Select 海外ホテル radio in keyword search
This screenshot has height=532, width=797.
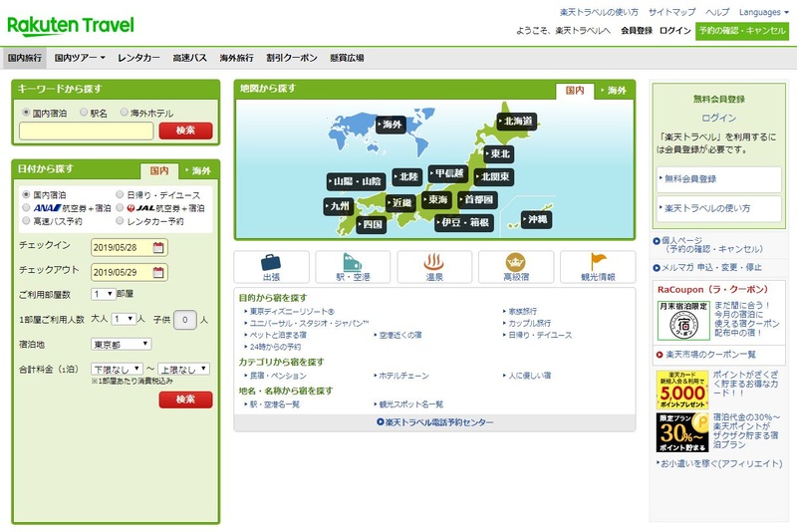pyautogui.click(x=124, y=113)
